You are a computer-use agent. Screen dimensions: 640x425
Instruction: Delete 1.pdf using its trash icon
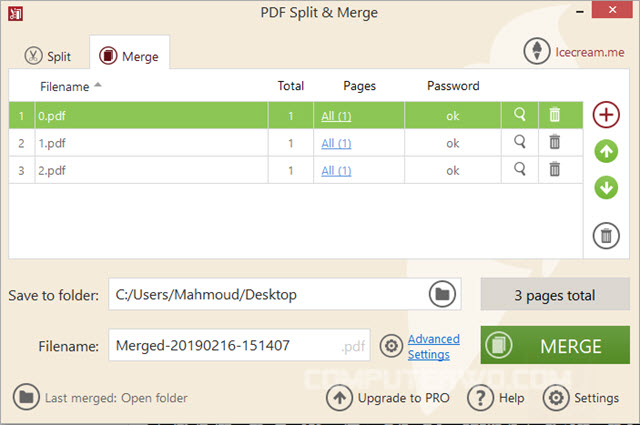pyautogui.click(x=554, y=142)
